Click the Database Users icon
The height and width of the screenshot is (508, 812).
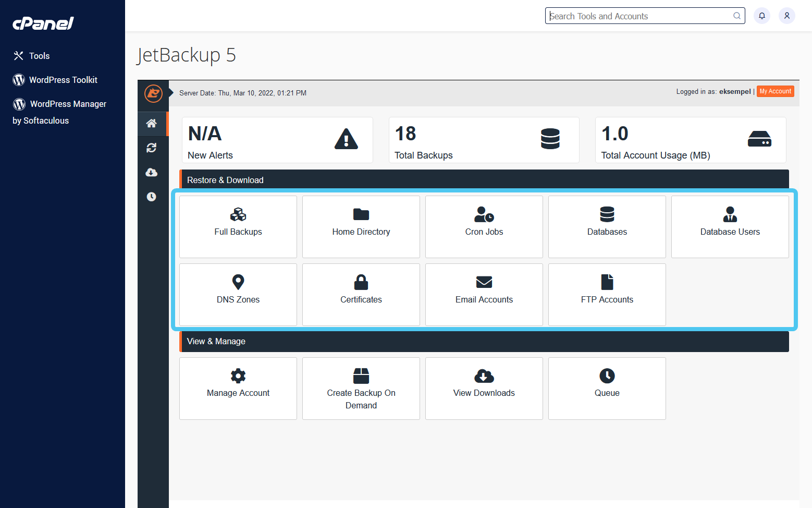click(x=730, y=226)
